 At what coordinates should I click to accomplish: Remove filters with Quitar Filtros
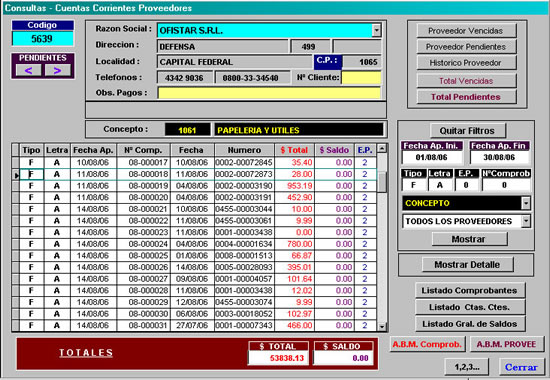pos(468,131)
